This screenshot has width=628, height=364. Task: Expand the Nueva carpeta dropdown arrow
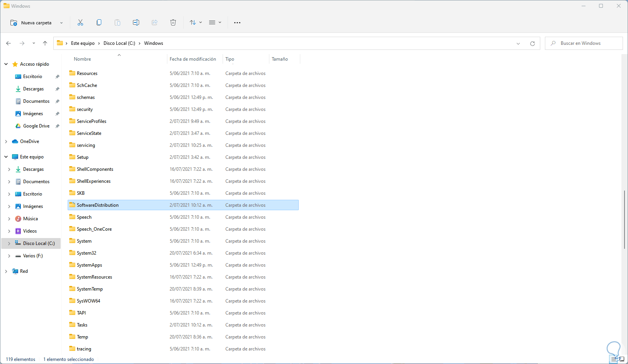pos(61,23)
